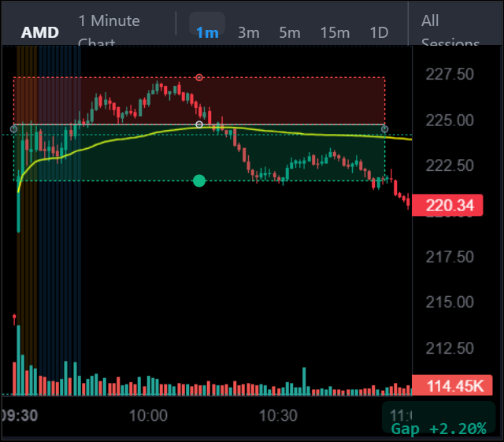
Task: Switch to the 1D timeframe
Action: tap(379, 32)
